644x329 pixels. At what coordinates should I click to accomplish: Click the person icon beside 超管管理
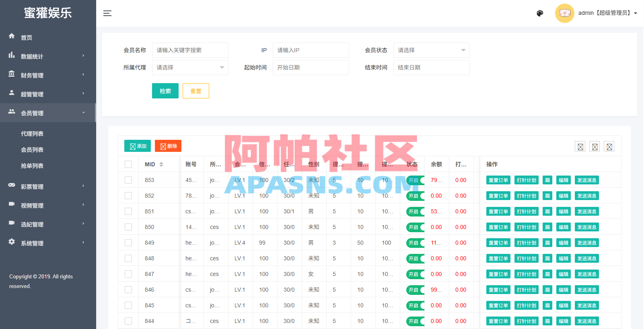click(x=12, y=92)
